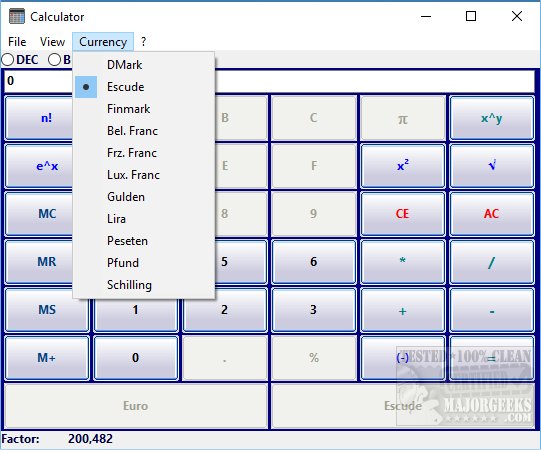Click the decimal point button

click(225, 358)
